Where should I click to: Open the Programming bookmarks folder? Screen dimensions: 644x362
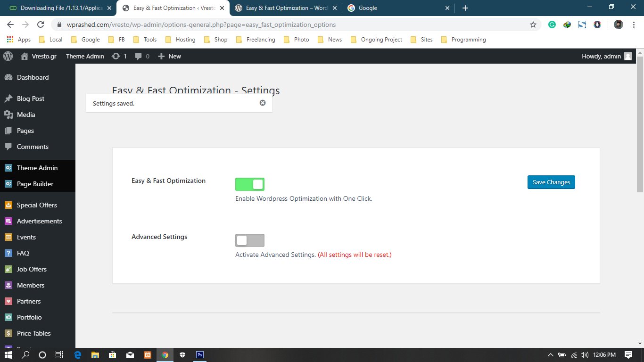coord(463,40)
